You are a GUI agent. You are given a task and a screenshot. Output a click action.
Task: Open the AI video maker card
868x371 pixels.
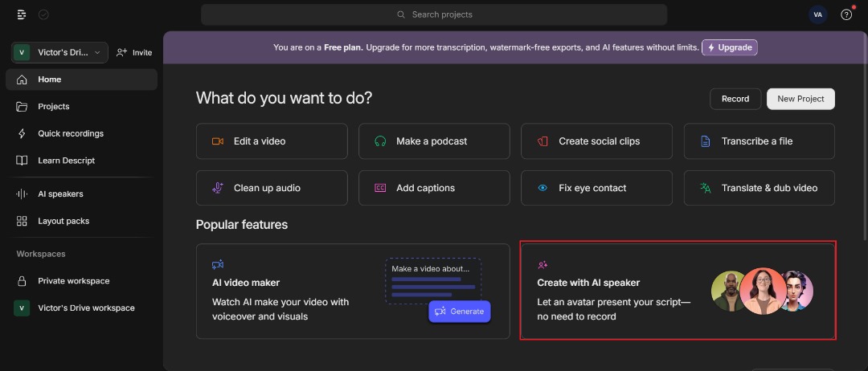click(353, 291)
